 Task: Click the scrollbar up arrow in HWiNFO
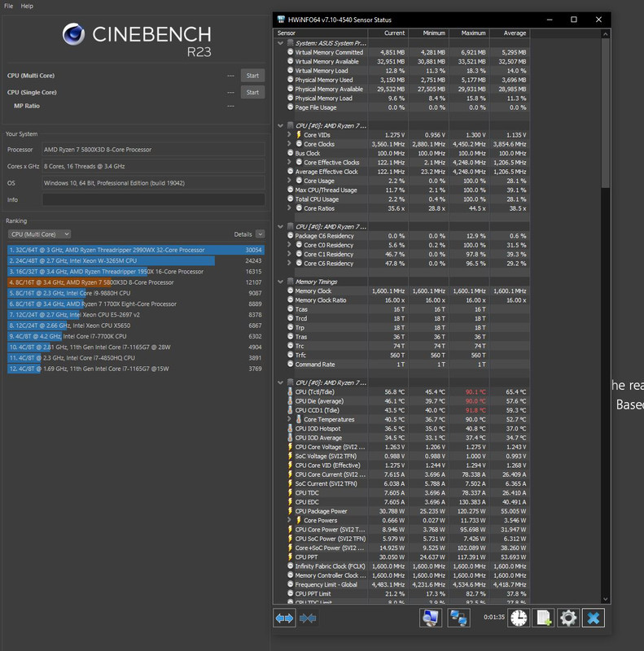(x=606, y=33)
